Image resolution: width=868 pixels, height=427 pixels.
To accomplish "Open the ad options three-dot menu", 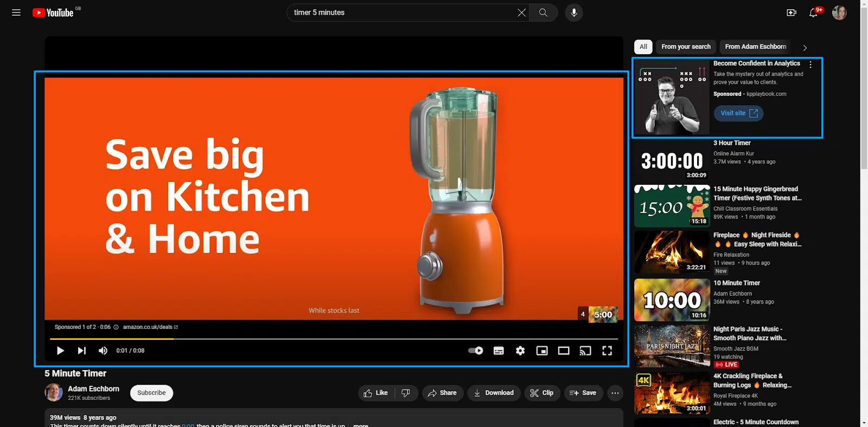I will pyautogui.click(x=810, y=64).
